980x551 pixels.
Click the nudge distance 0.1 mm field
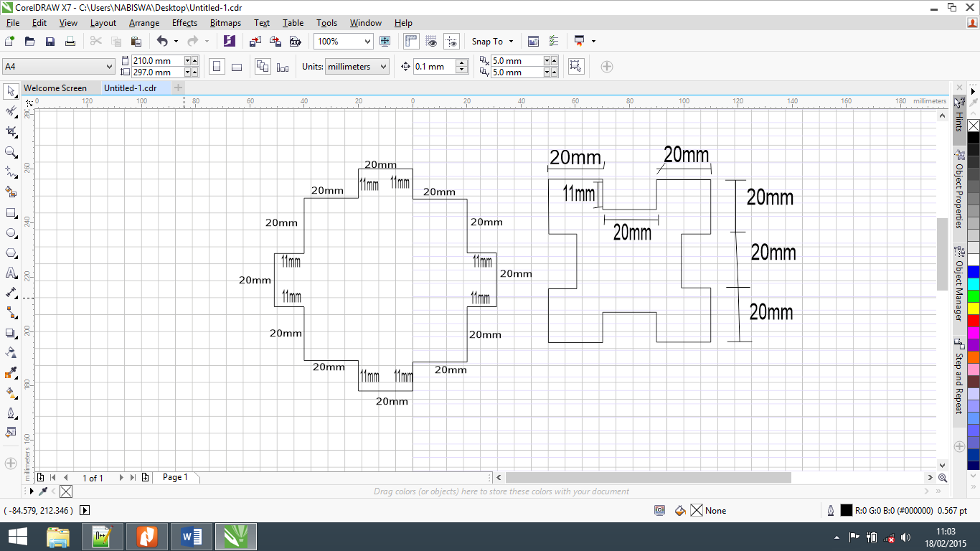(434, 67)
